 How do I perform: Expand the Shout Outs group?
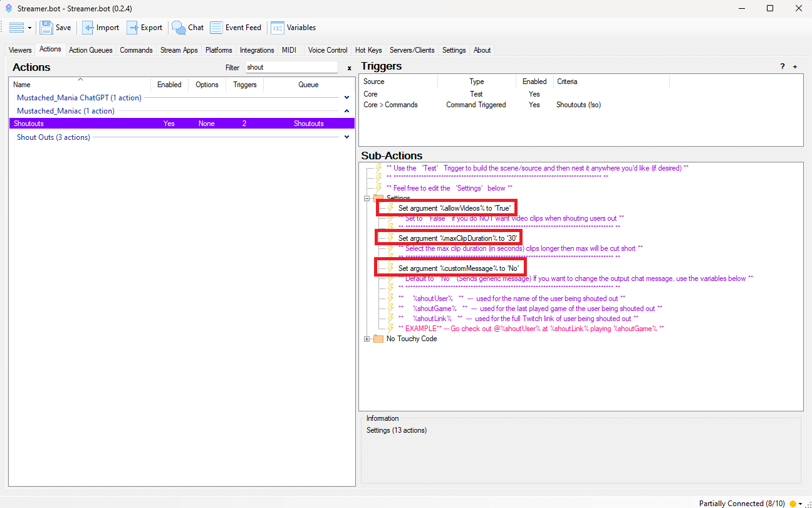[346, 137]
